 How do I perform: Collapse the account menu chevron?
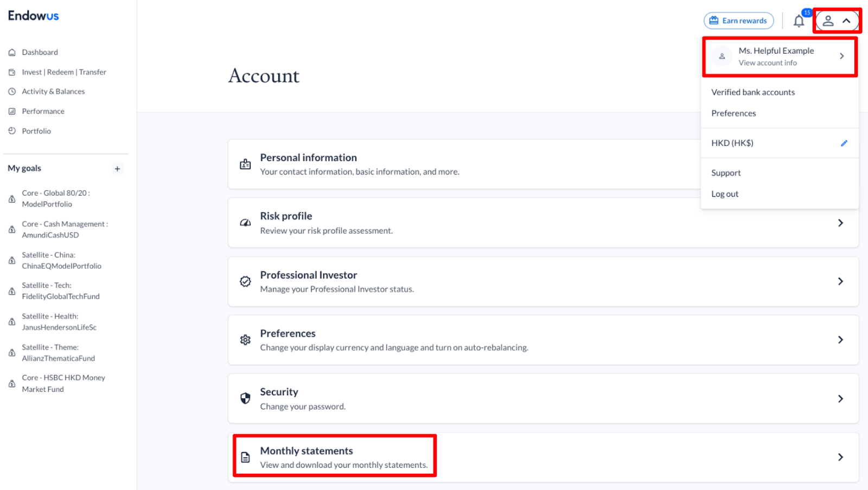tap(846, 21)
